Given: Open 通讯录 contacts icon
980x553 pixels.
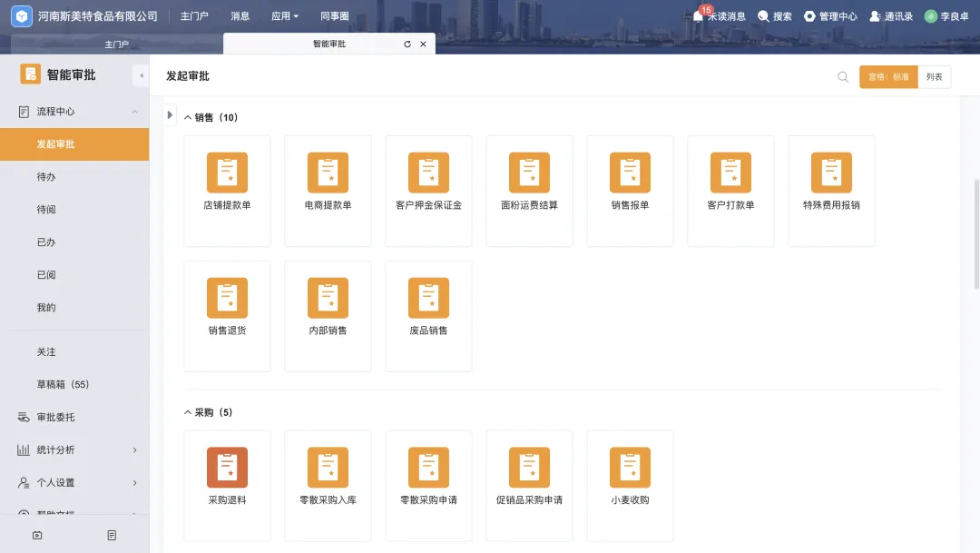Looking at the screenshot, I should click(875, 16).
